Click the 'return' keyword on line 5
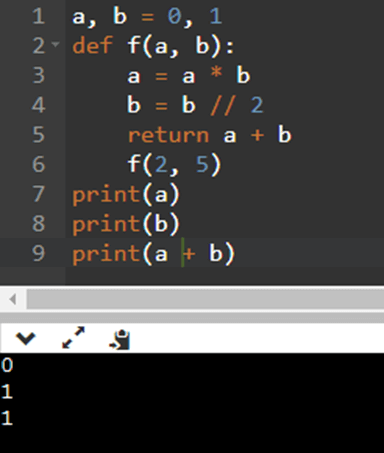 [168, 135]
